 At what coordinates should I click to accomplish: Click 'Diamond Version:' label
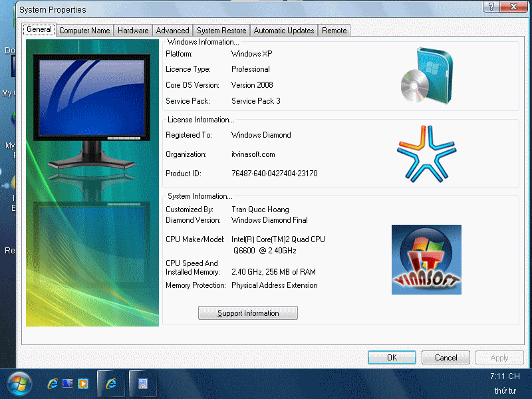click(x=193, y=220)
